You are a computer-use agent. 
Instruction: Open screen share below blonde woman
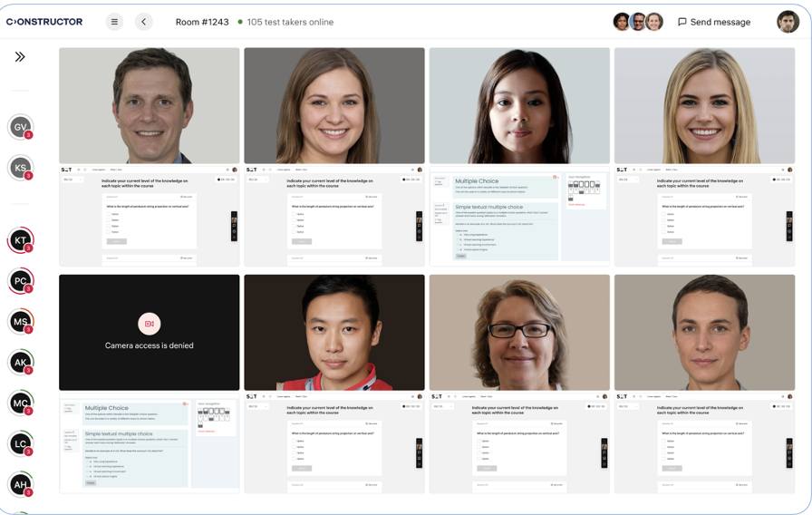pyautogui.click(x=704, y=217)
